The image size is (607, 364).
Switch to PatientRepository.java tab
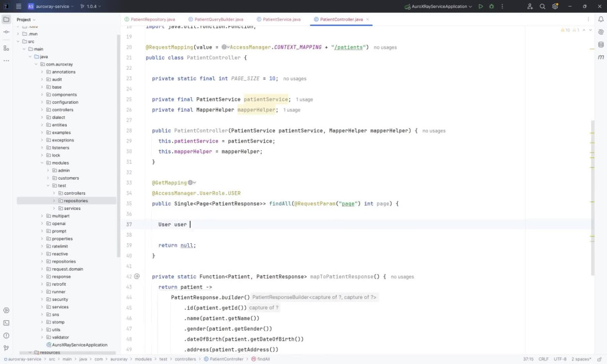[x=150, y=19]
